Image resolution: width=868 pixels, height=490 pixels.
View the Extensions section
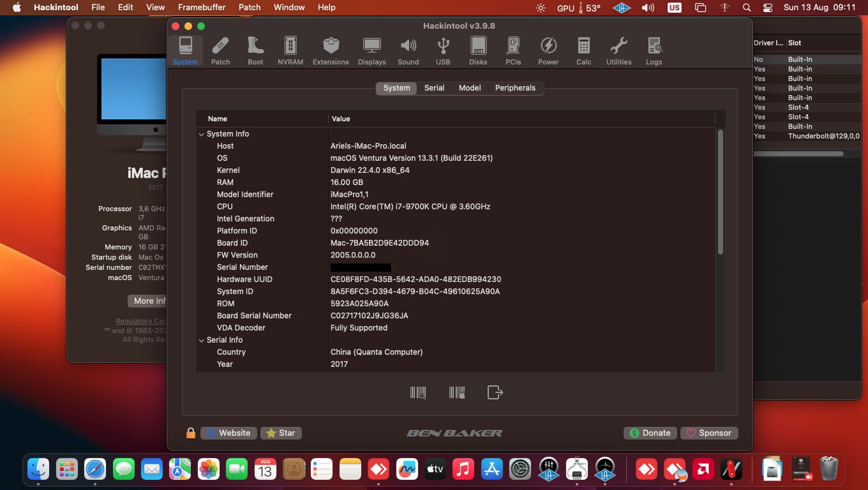[331, 49]
